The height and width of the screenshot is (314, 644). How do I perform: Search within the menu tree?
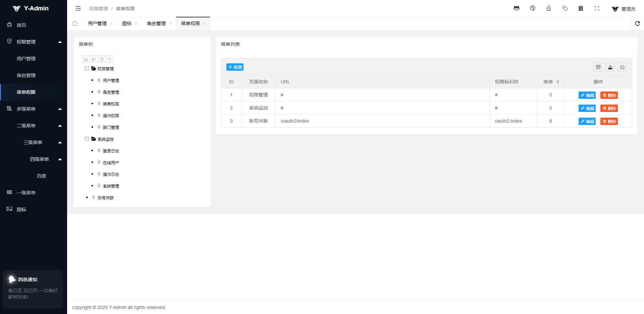(x=109, y=59)
